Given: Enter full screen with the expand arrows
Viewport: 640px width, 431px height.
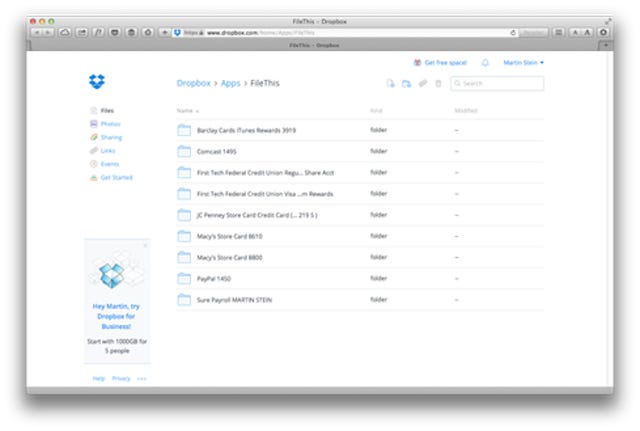Looking at the screenshot, I should coord(608,21).
